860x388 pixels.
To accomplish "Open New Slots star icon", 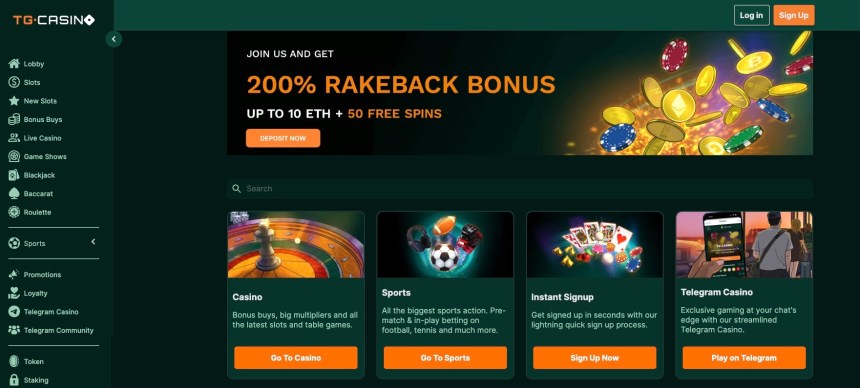I will click(14, 101).
